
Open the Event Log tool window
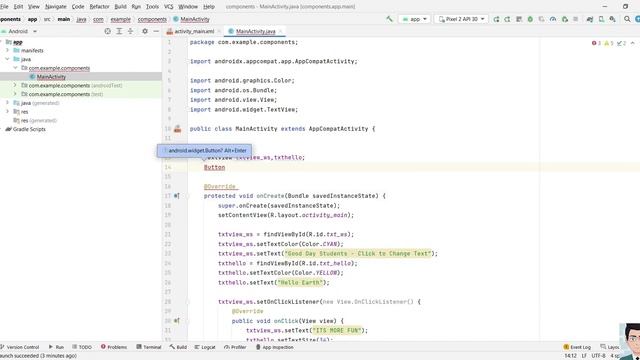point(577,347)
